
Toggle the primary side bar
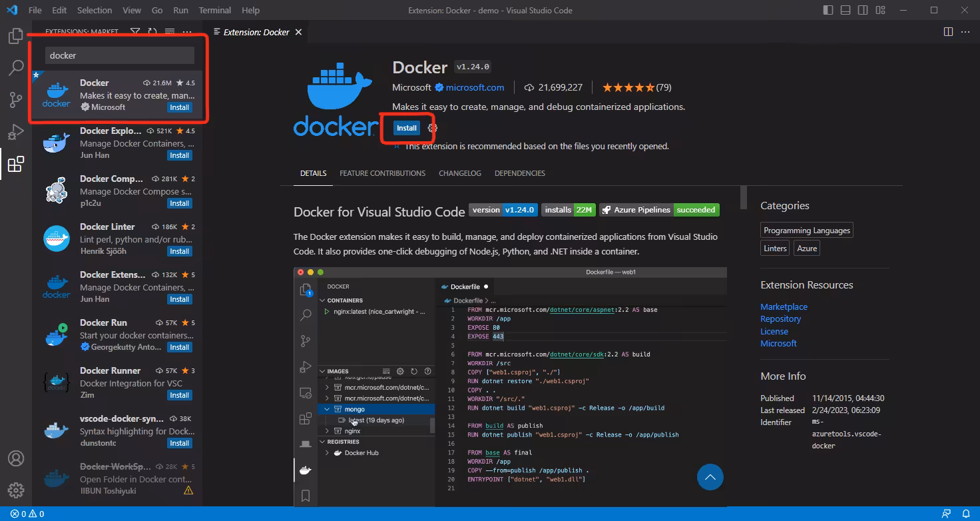828,10
